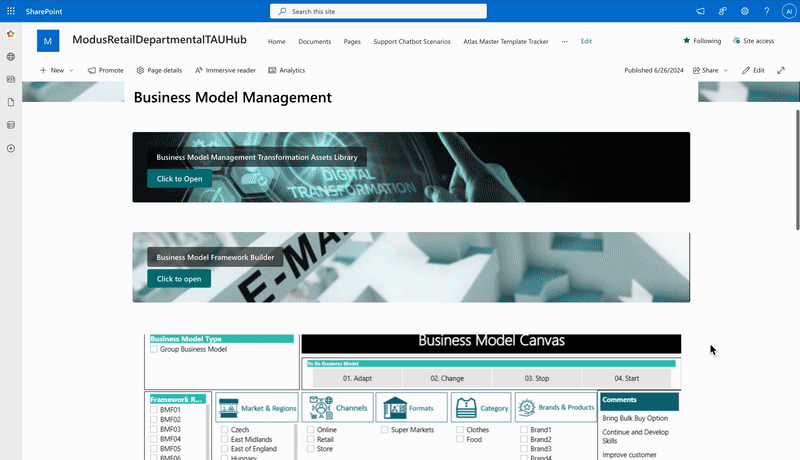The image size is (800, 460).
Task: Click the SharePoint brand link
Action: [44, 11]
